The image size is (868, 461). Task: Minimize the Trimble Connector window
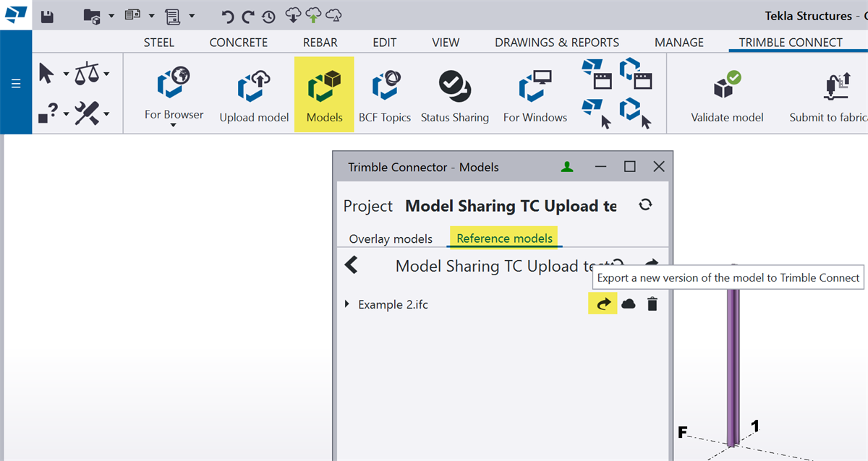[601, 167]
